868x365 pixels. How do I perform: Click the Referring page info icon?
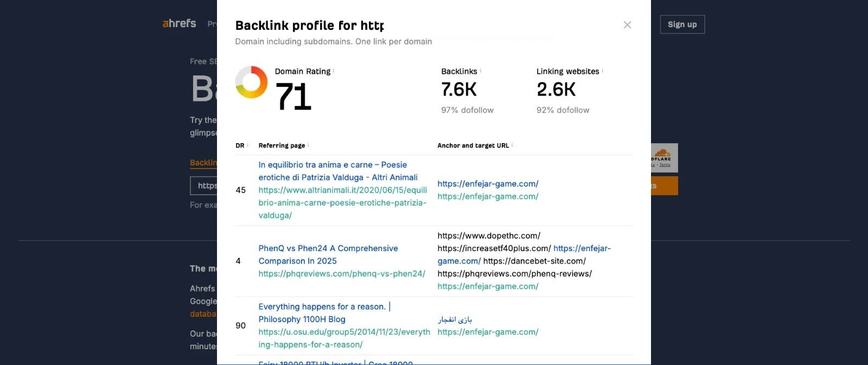tap(308, 145)
